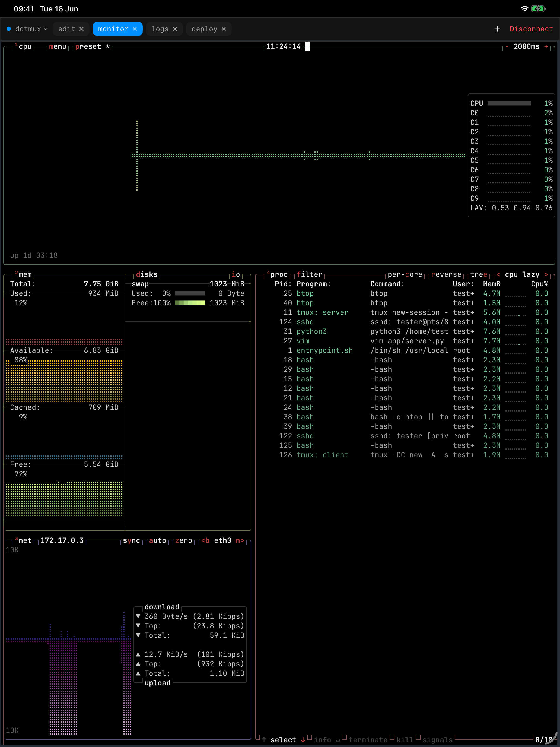This screenshot has width=560, height=747.
Task: Click the Wi-Fi status icon
Action: point(524,9)
